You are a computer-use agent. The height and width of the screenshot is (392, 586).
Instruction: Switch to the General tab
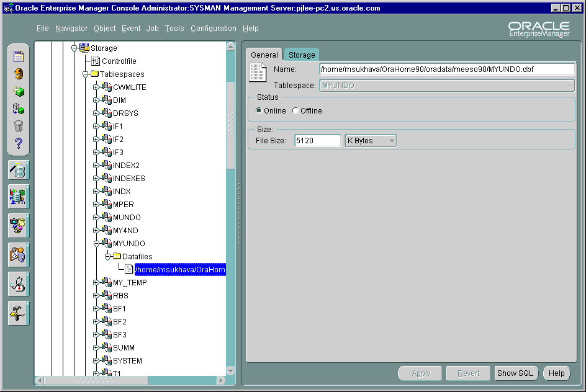point(264,55)
